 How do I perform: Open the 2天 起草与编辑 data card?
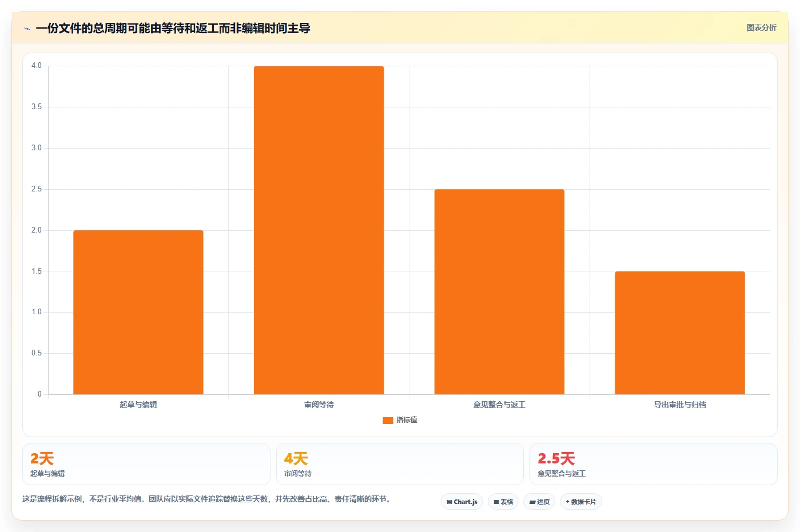[x=146, y=464]
